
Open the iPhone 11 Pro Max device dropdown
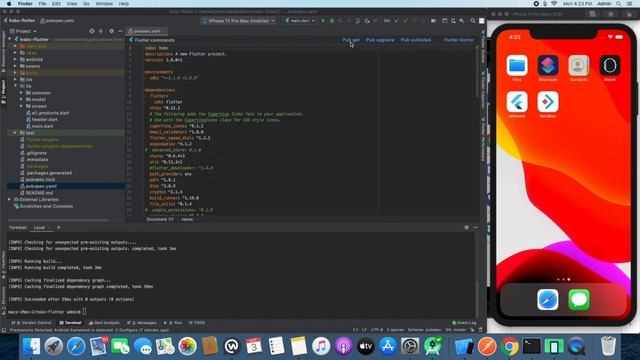pos(238,20)
